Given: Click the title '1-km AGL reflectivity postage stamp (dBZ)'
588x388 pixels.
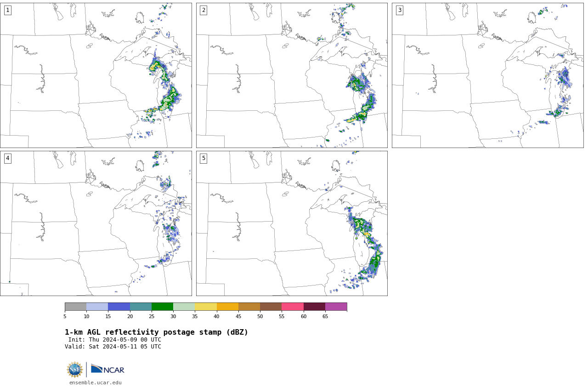Looking at the screenshot, I should pos(156,332).
